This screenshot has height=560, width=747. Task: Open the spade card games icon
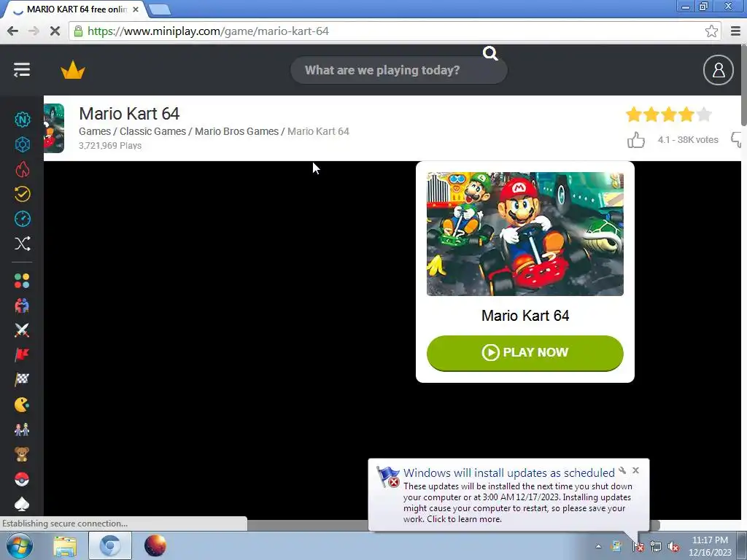[x=22, y=504]
